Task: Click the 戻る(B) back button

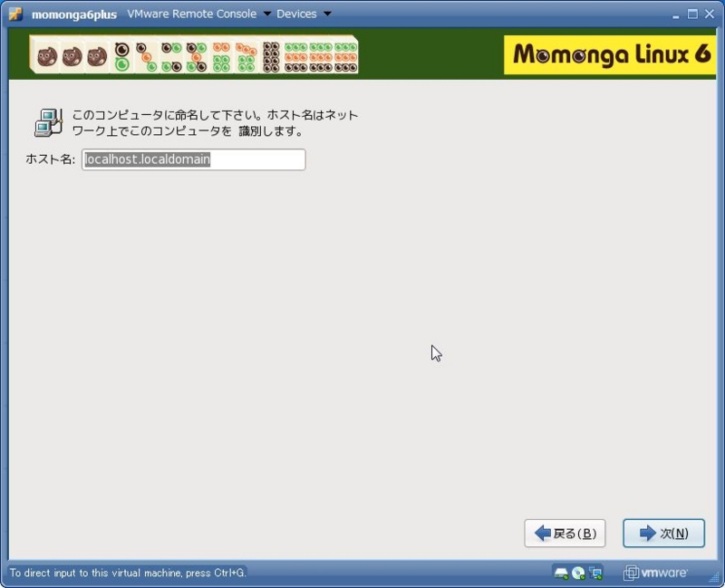Action: pos(565,533)
